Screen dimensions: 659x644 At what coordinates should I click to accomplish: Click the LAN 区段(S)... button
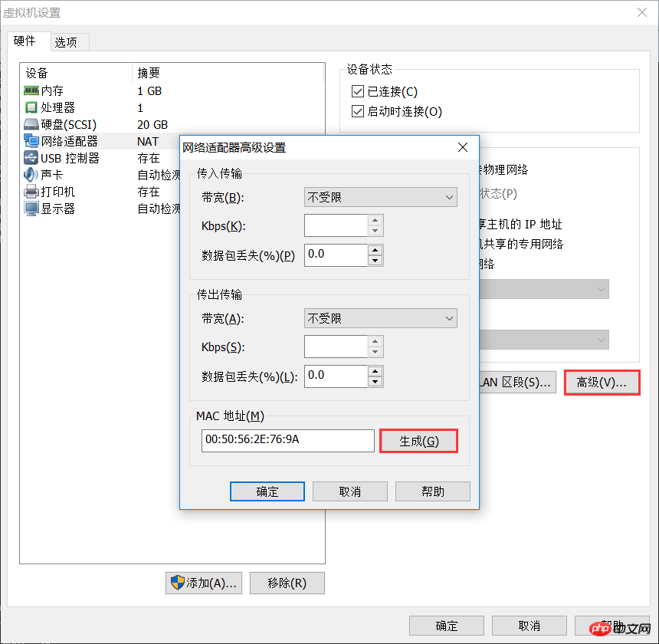[517, 383]
